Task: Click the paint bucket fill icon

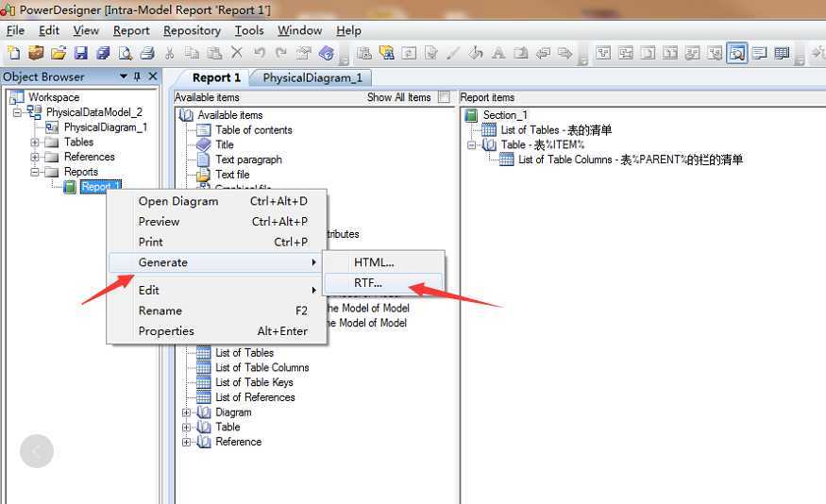Action: click(476, 53)
